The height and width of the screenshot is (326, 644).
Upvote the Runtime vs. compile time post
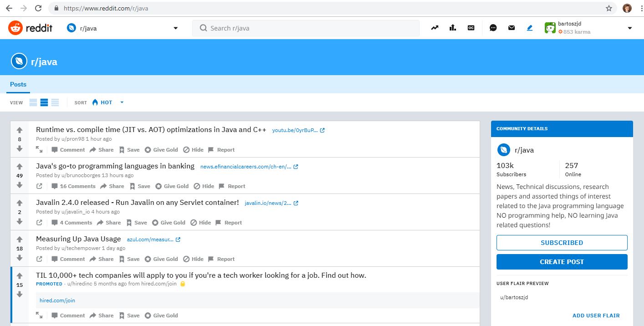(19, 129)
